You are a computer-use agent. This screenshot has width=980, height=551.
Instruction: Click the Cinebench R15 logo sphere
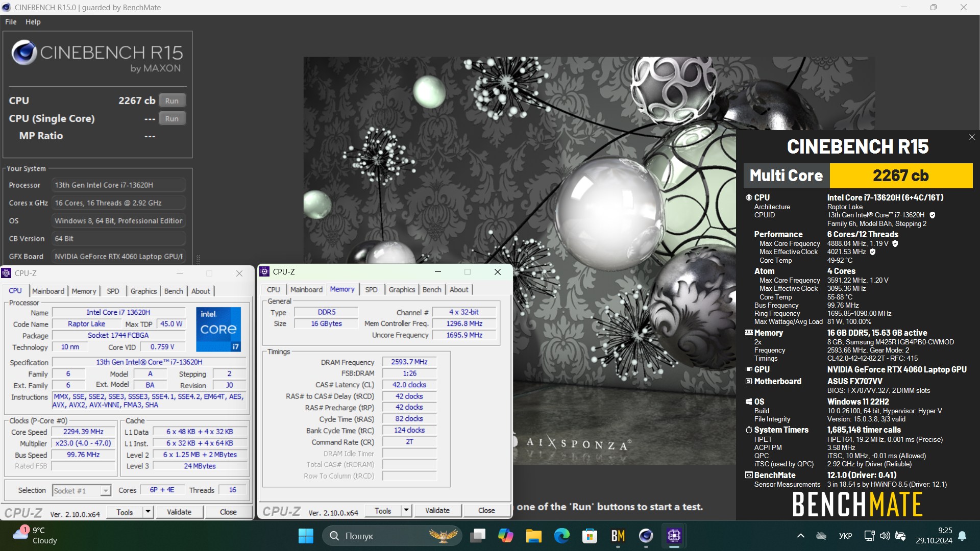[x=23, y=52]
